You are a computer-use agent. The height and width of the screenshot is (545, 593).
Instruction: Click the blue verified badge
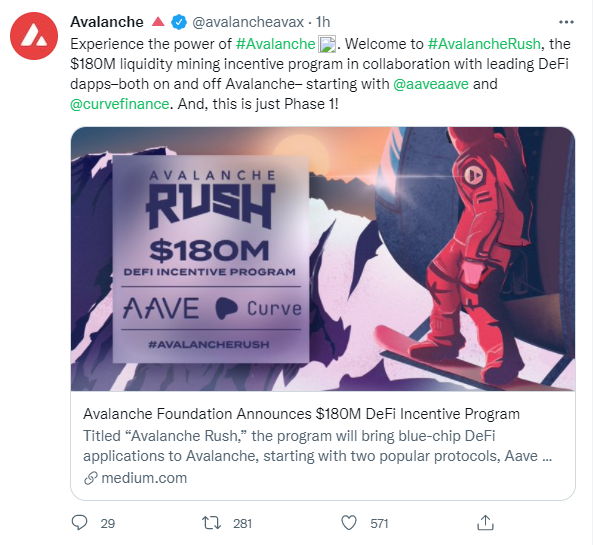point(179,22)
